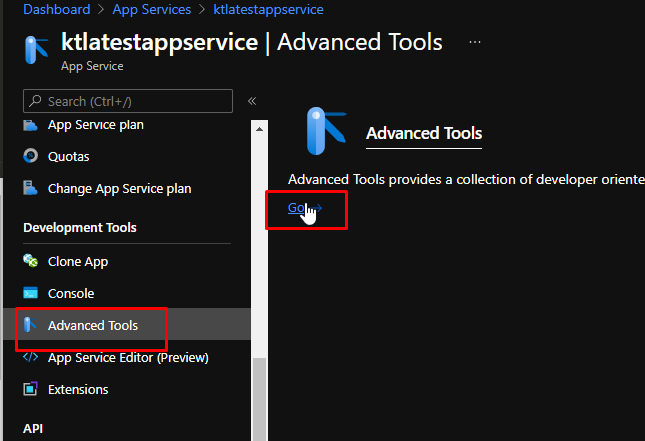The height and width of the screenshot is (441, 645).
Task: Focus the Search (Ctrl+/) input field
Action: pos(128,101)
